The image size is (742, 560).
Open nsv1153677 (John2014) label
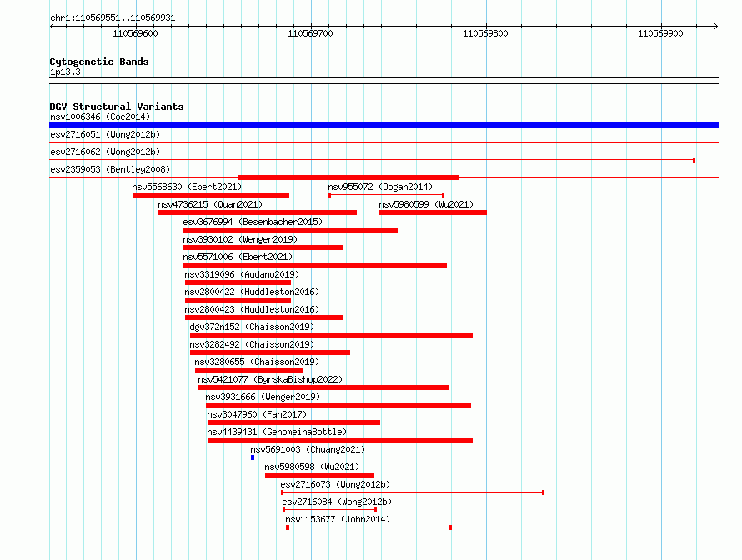click(x=338, y=519)
